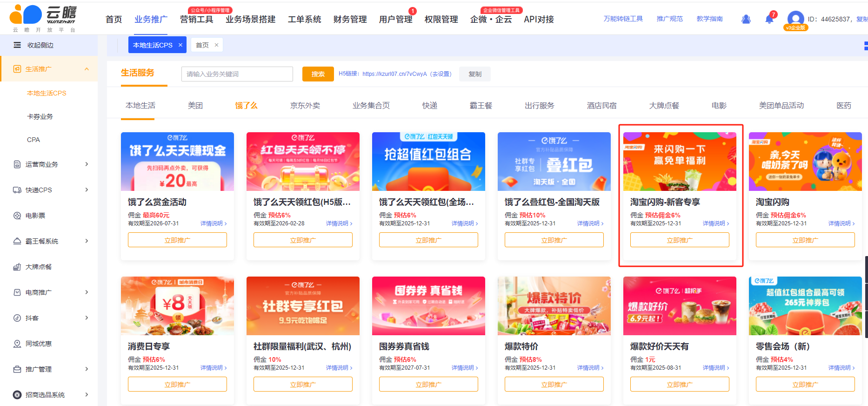The width and height of the screenshot is (868, 406).
Task: Click the 电商推广 sidebar icon
Action: (17, 292)
